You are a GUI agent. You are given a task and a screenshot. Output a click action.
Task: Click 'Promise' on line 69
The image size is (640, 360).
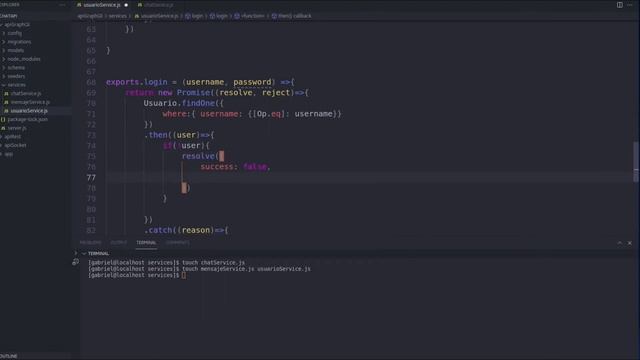click(x=193, y=93)
